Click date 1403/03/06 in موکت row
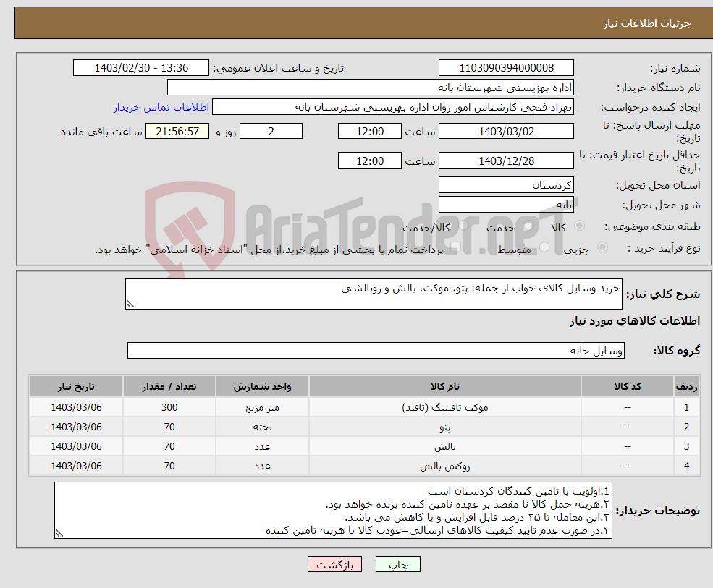Screen dimensions: 713x588 pos(76,408)
